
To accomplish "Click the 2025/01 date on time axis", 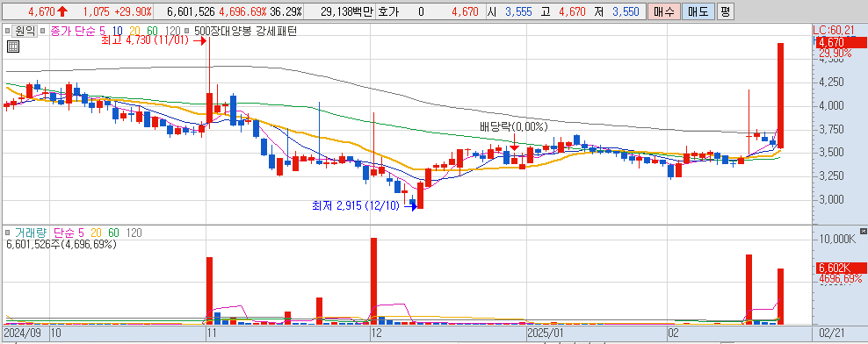I will [545, 333].
